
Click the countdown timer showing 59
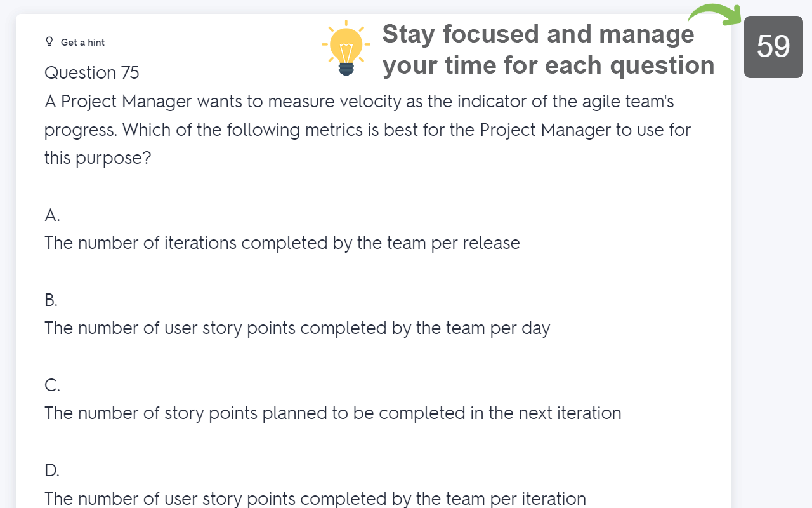click(773, 47)
